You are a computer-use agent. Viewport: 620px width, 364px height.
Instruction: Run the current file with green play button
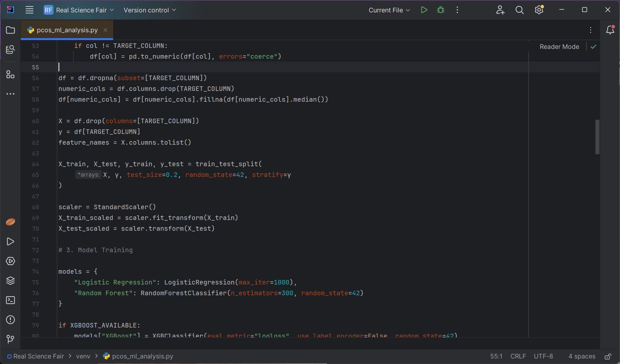click(x=424, y=10)
